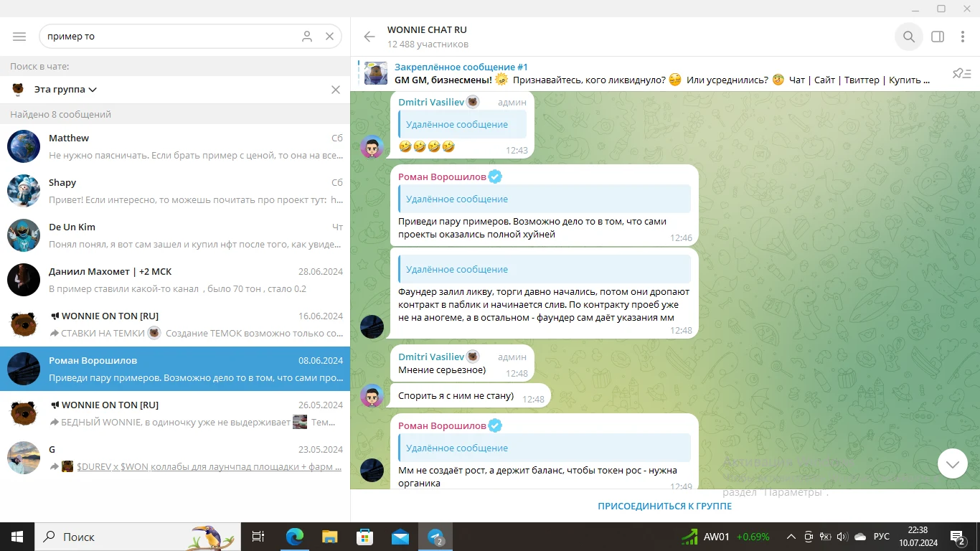Open the Даниил Махомет search result
Viewport: 980px width, 551px height.
click(175, 280)
